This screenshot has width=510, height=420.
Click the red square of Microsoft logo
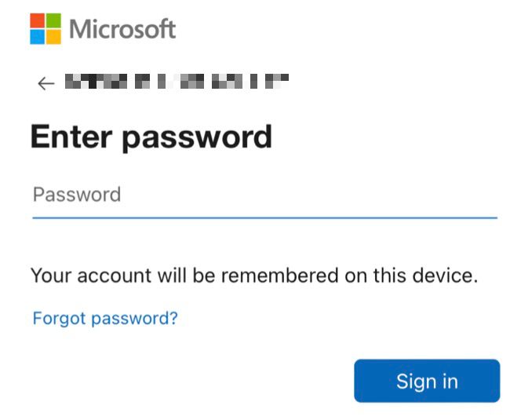pyautogui.click(x=38, y=21)
